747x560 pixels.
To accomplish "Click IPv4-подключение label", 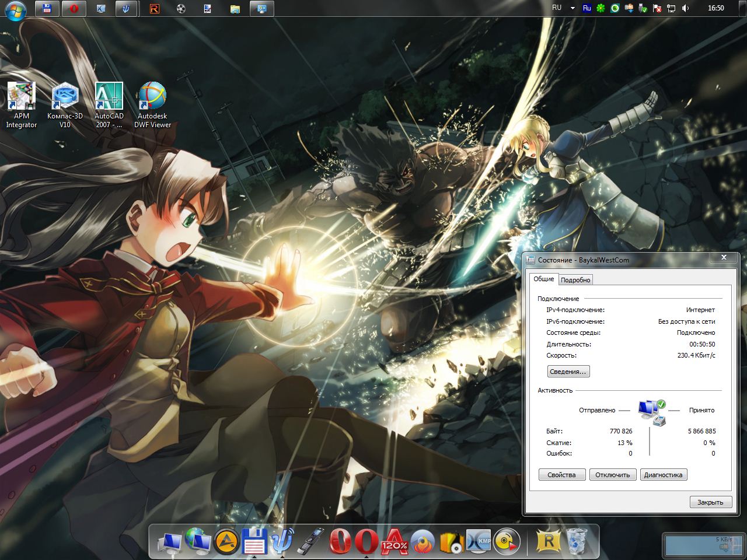I will [575, 310].
